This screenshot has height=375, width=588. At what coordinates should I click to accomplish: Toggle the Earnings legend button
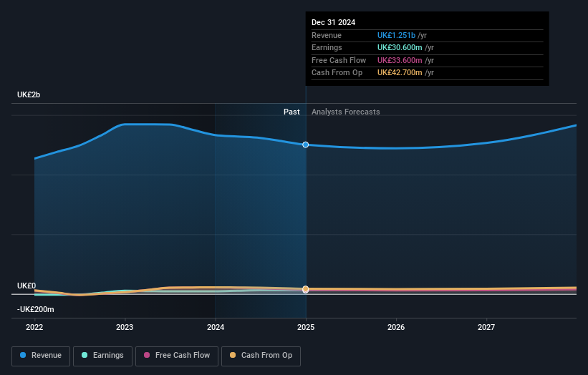click(102, 356)
